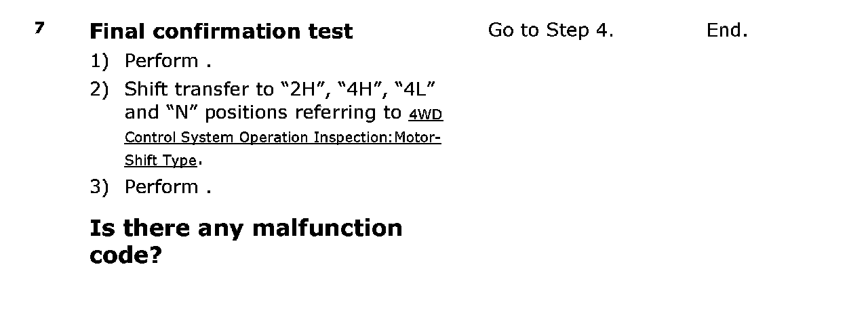Click the list marker "2)"
This screenshot has height=309, width=868.
point(99,89)
